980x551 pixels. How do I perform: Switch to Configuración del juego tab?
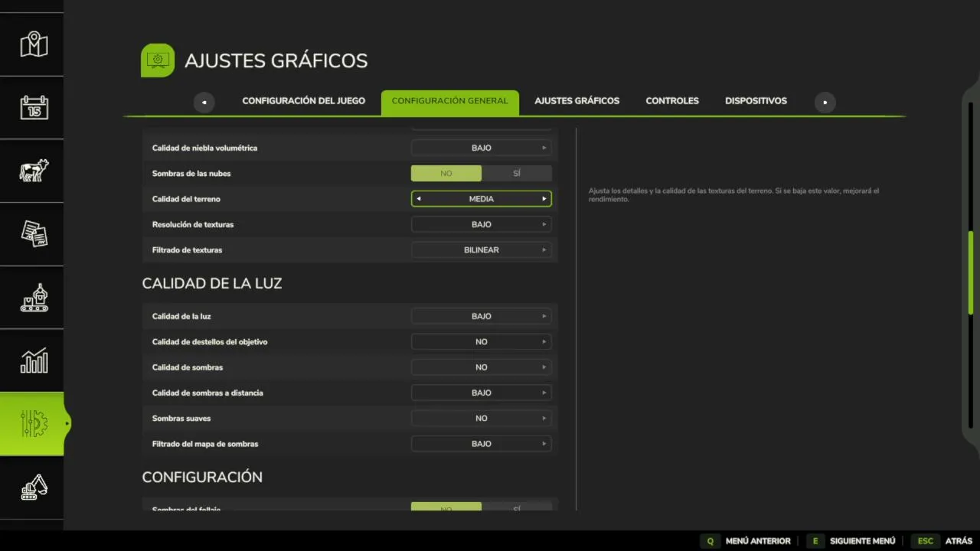(x=303, y=101)
